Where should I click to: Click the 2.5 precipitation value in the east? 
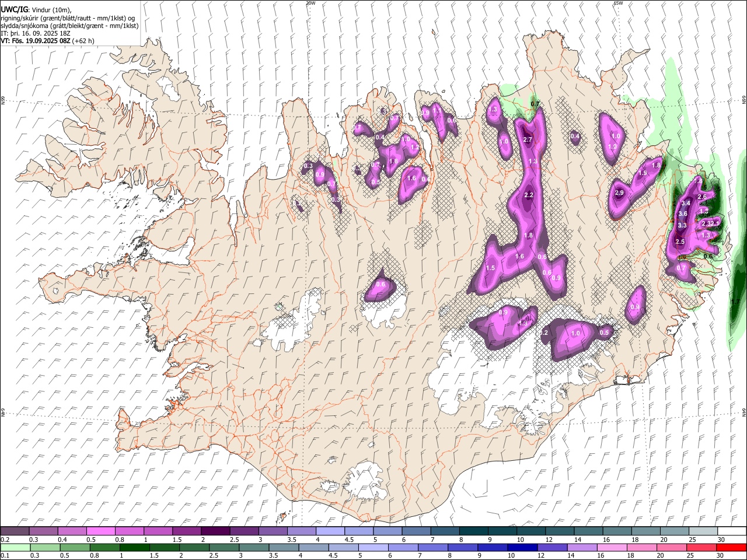[679, 242]
